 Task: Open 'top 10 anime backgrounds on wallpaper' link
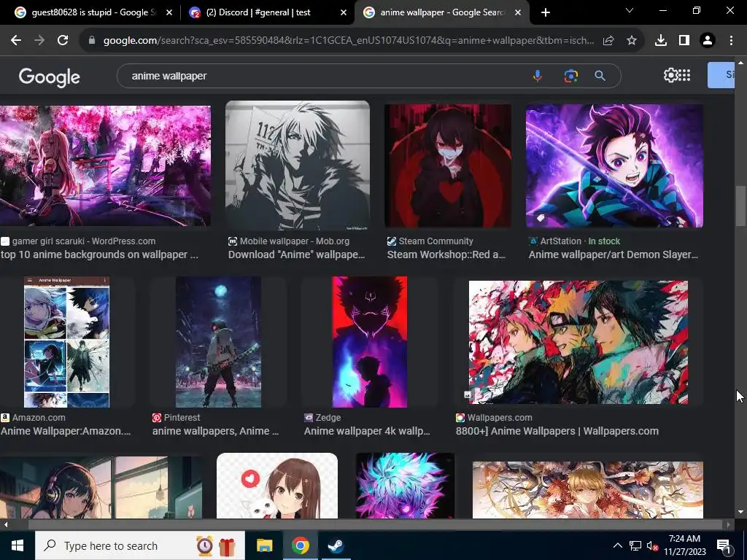pyautogui.click(x=99, y=254)
